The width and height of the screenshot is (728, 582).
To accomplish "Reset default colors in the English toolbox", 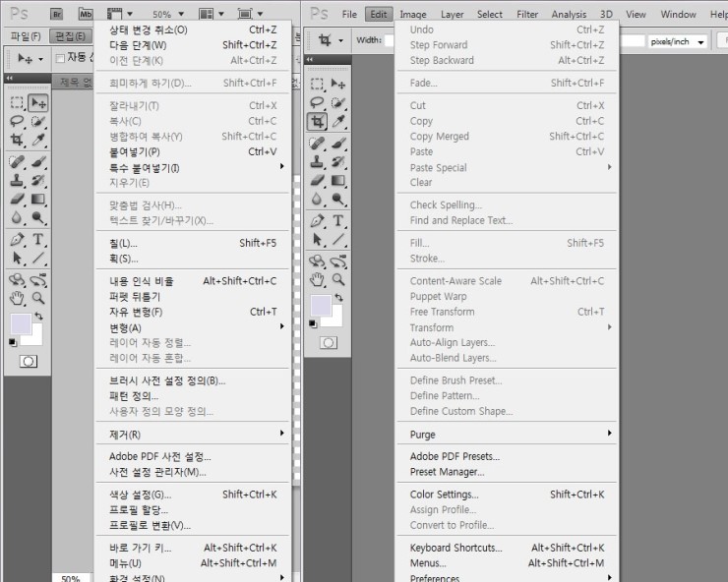I will pos(313,324).
